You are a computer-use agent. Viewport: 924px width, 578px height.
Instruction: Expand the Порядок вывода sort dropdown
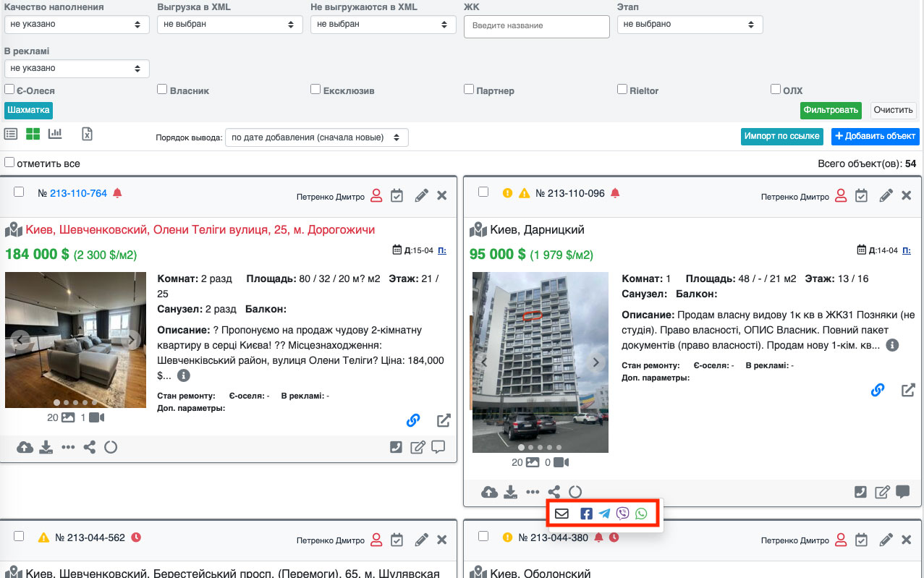(x=316, y=137)
